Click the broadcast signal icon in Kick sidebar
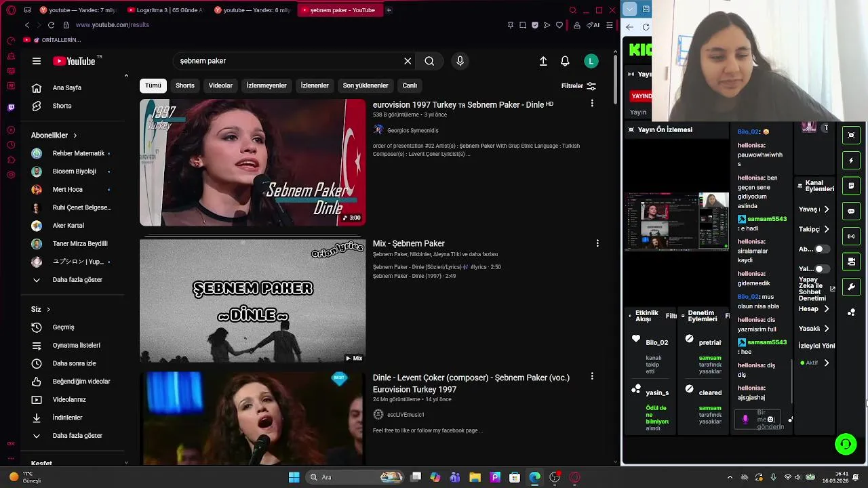 851,237
